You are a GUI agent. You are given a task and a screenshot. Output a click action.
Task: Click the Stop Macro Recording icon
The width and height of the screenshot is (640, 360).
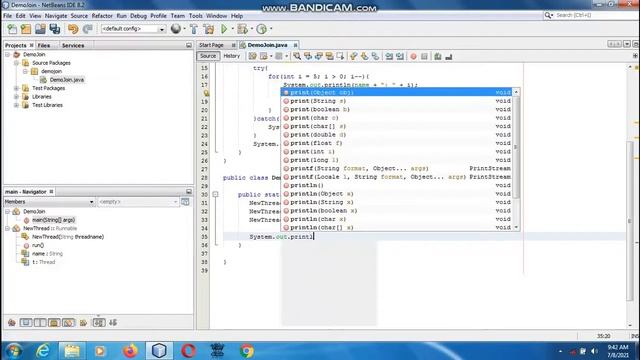point(424,56)
